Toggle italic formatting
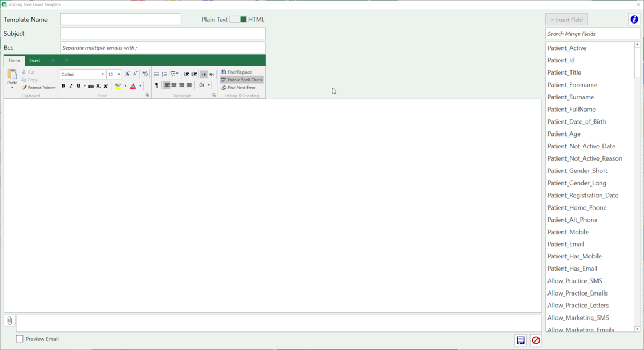 tap(70, 85)
